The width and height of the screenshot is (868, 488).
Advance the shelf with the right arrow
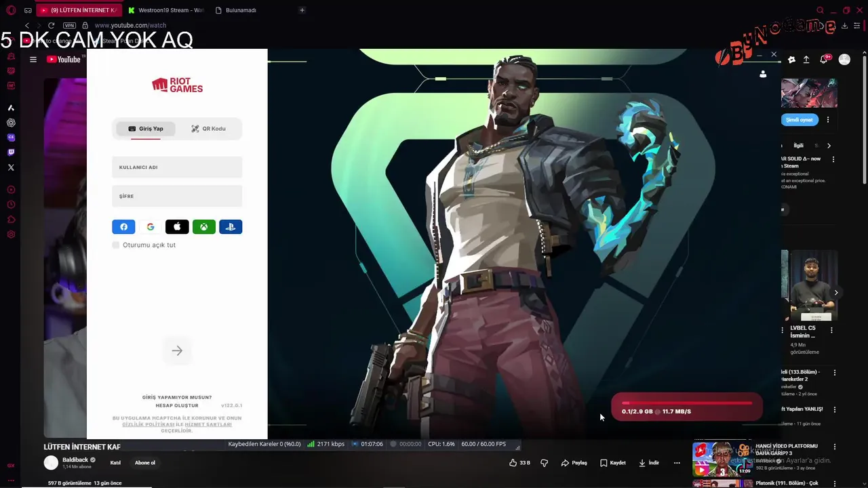836,293
